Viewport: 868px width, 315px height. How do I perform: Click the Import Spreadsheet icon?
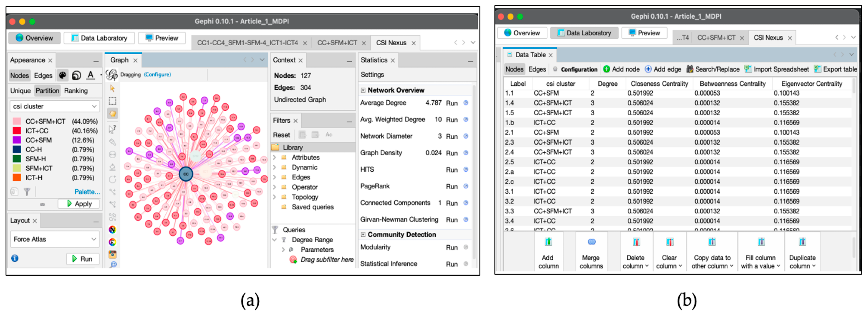tap(748, 69)
